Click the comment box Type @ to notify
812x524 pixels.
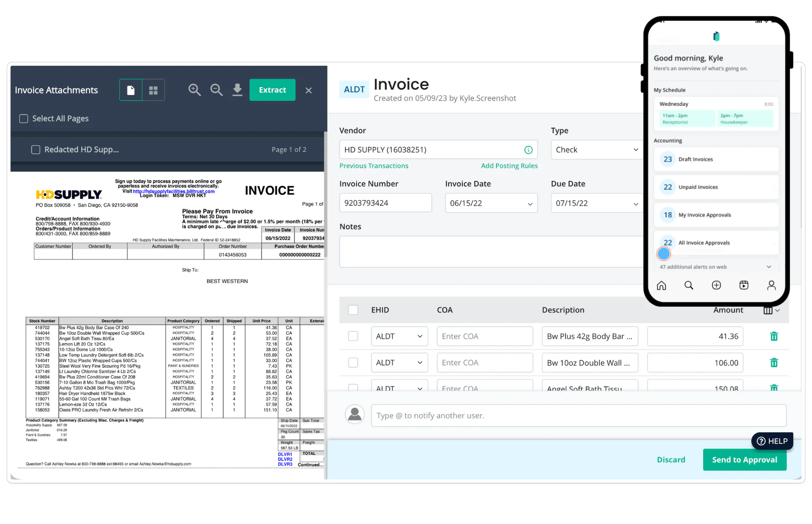tap(579, 415)
